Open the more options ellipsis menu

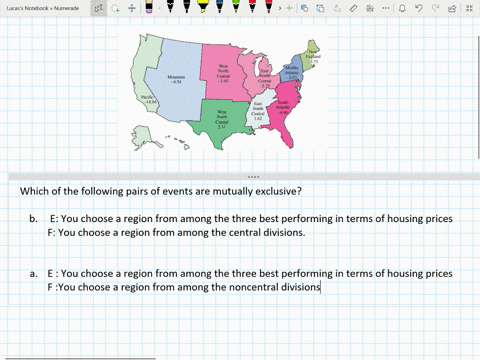(x=386, y=8)
